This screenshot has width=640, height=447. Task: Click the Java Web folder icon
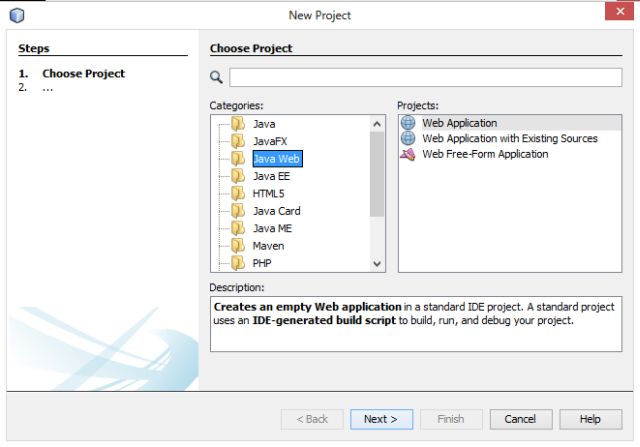tap(238, 158)
